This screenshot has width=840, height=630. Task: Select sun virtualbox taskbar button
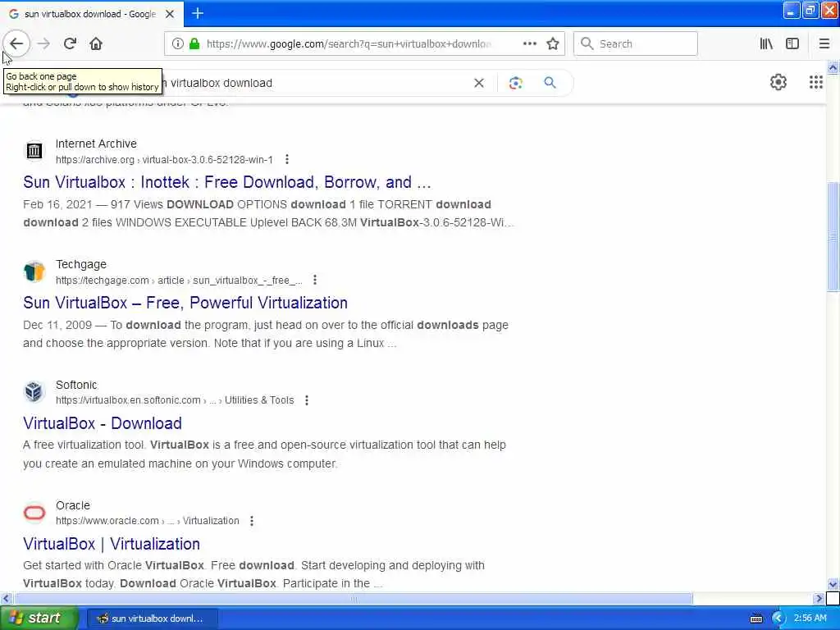152,619
